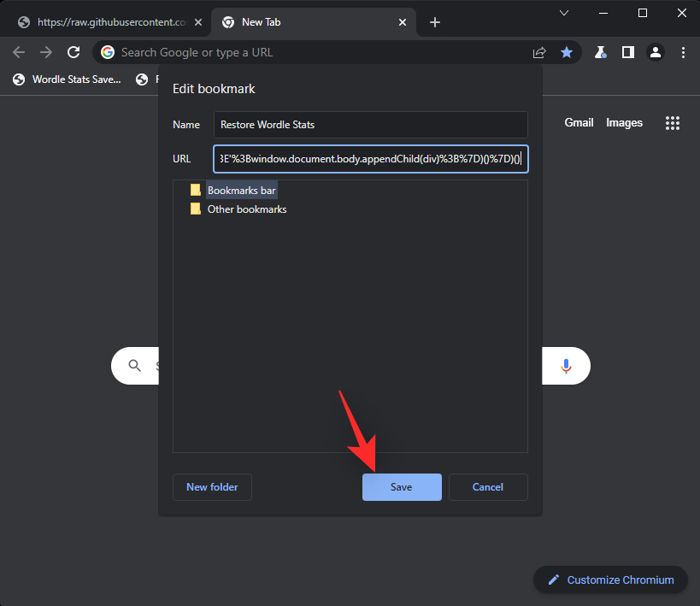This screenshot has width=700, height=606.
Task: Click the voice search microphone icon
Action: click(x=566, y=366)
